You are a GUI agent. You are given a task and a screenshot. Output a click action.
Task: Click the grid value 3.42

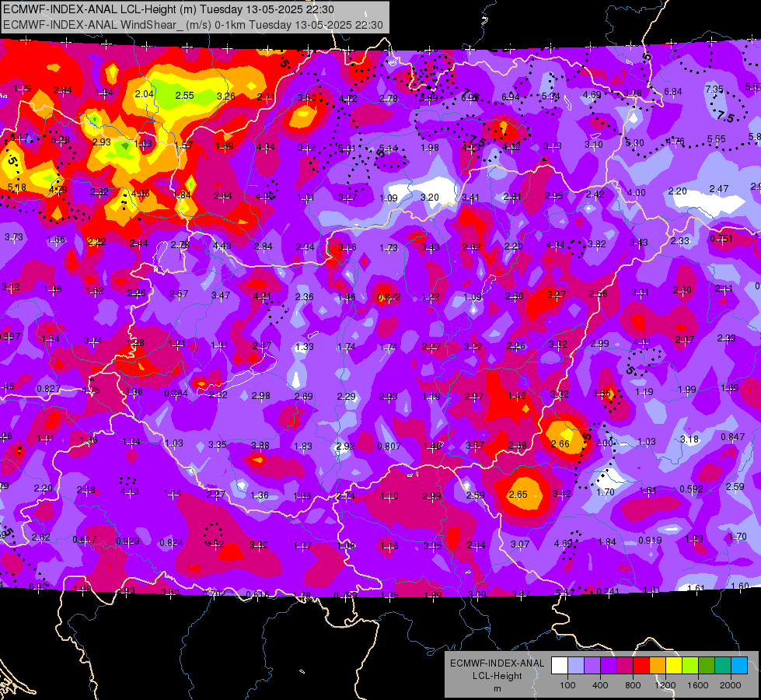click(x=561, y=494)
